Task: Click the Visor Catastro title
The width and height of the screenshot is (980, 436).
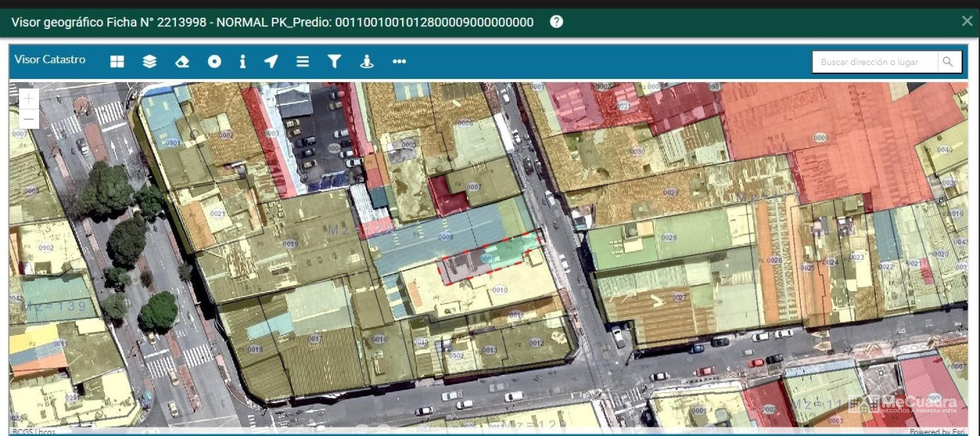Action: pos(50,60)
